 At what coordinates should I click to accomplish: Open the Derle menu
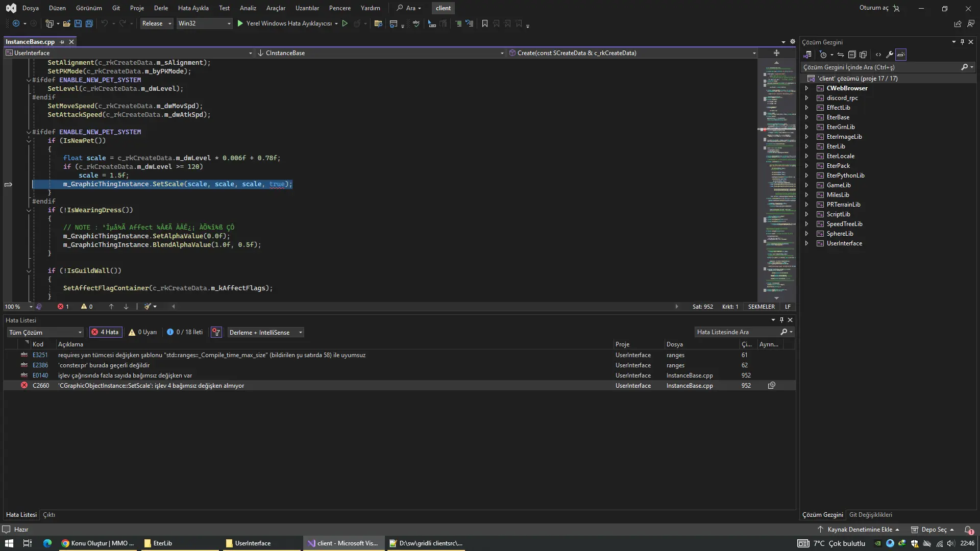(x=161, y=8)
